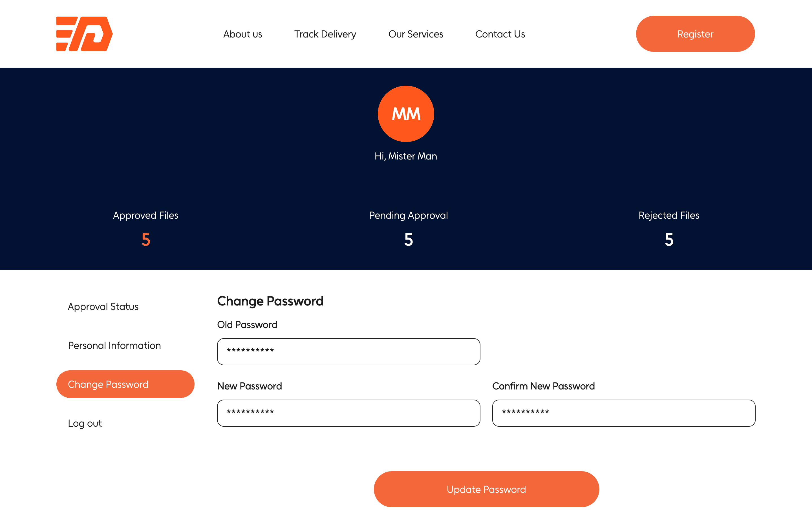Click the orange company logo
812x516 pixels.
pyautogui.click(x=84, y=34)
